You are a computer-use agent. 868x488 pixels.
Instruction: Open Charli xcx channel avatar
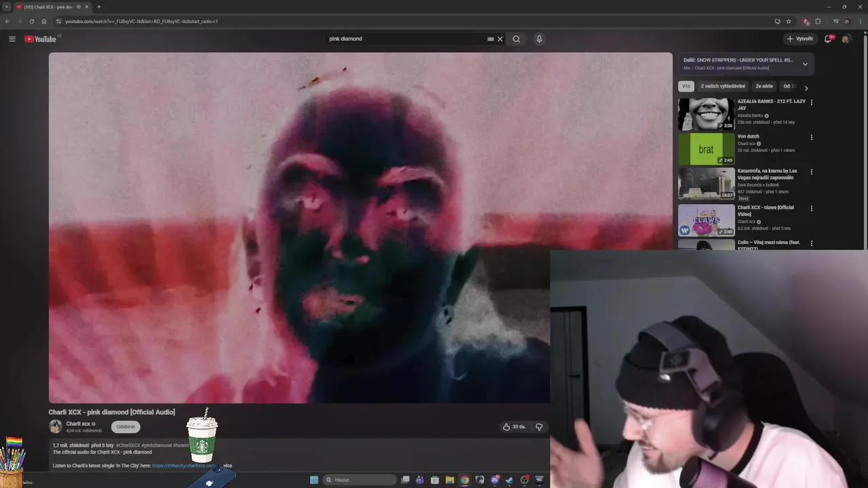tap(56, 426)
